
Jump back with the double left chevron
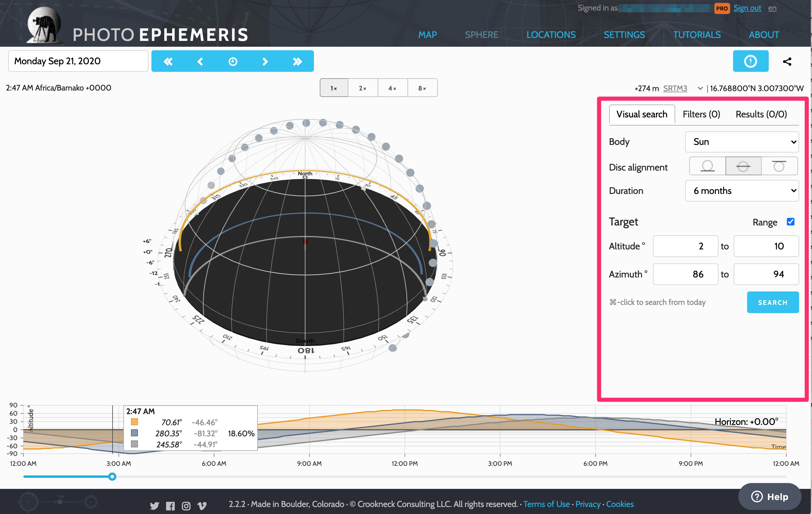[x=167, y=61]
